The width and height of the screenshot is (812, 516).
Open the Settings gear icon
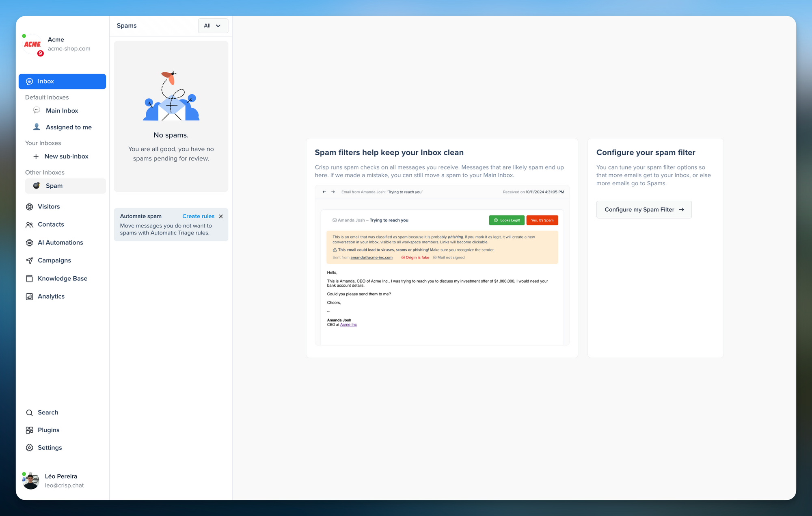click(29, 448)
